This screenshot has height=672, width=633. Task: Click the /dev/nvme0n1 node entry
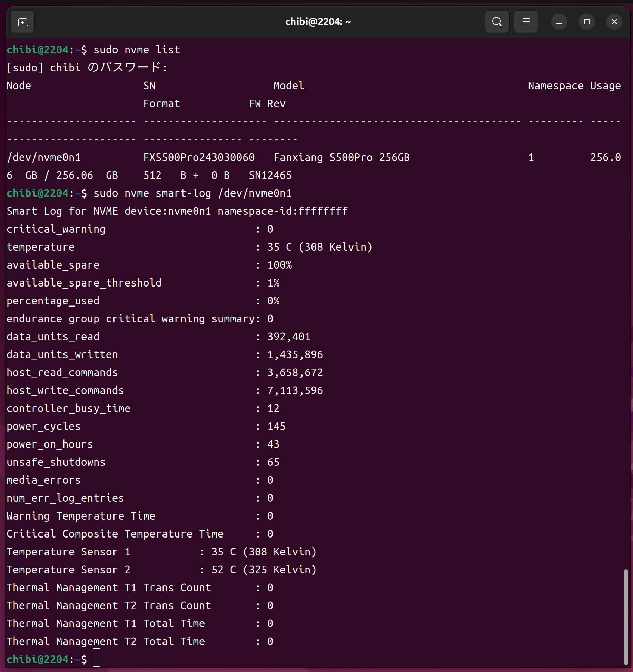tap(44, 158)
